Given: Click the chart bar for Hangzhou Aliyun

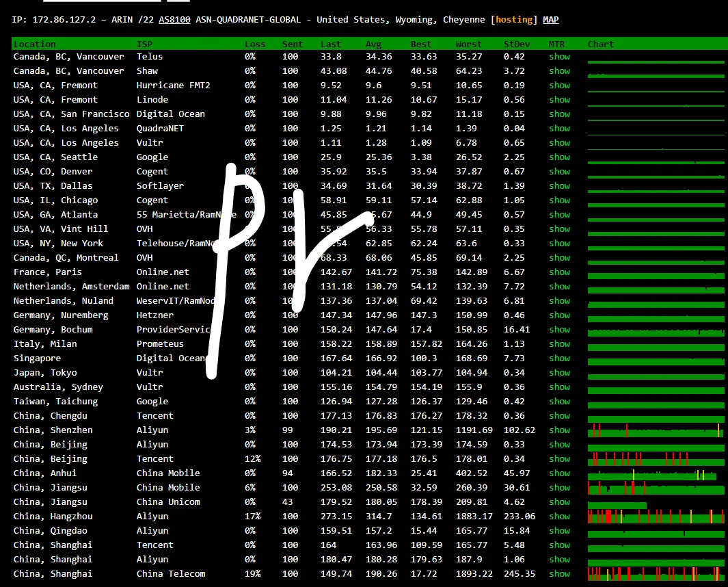Looking at the screenshot, I should pyautogui.click(x=656, y=517).
